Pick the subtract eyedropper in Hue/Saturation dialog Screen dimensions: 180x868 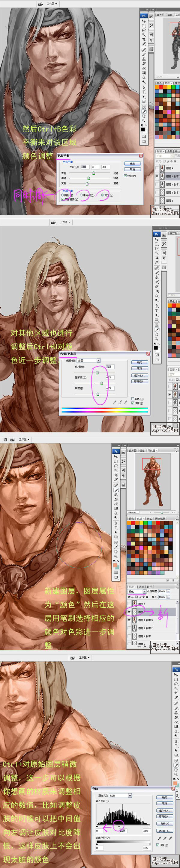(125, 402)
